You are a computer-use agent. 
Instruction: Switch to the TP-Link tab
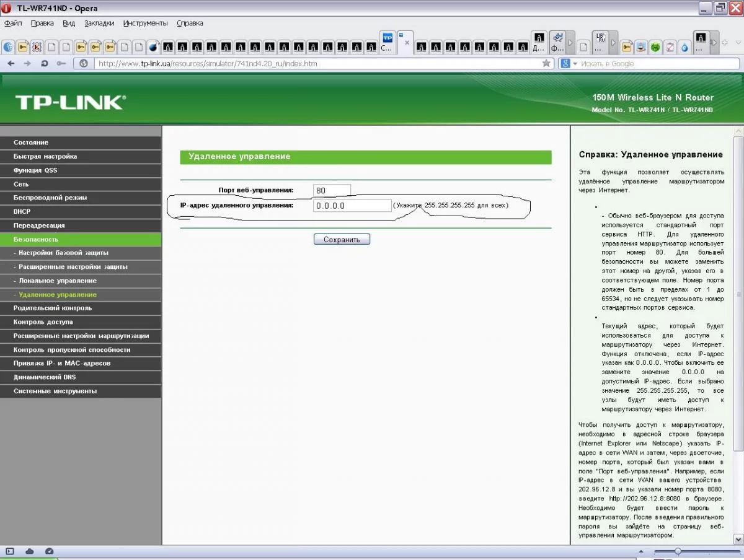pos(387,42)
